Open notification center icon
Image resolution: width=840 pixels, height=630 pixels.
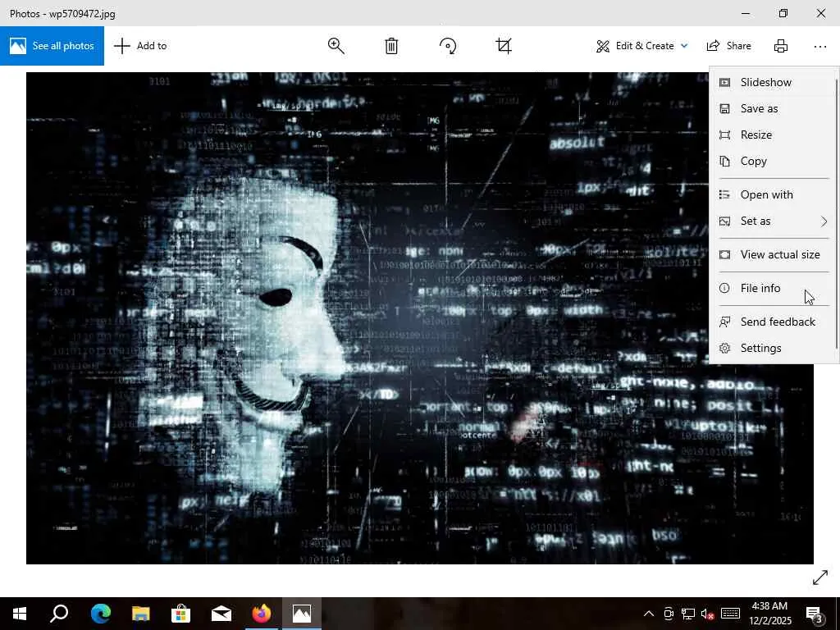click(815, 614)
